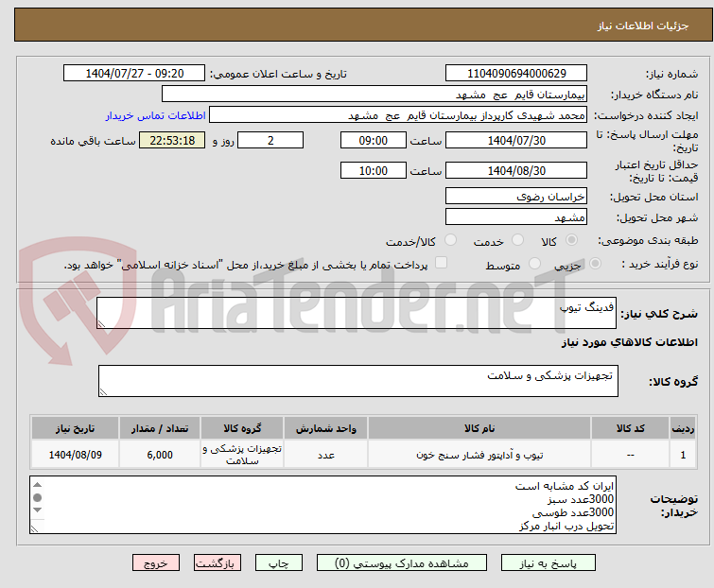Select the متوسط purchase type radio
The width and height of the screenshot is (714, 588).
534,264
